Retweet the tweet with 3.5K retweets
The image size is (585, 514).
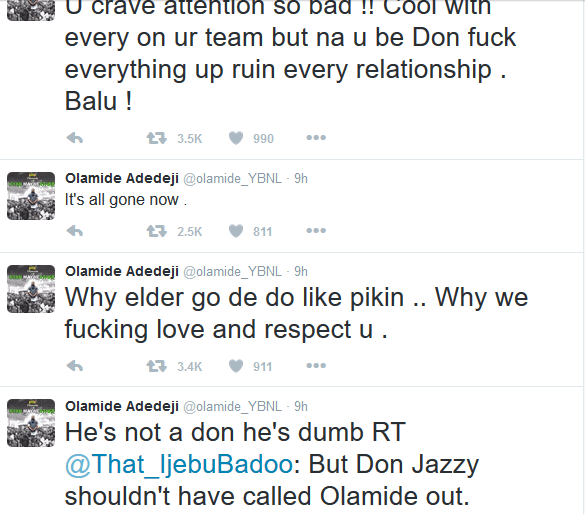coord(156,138)
